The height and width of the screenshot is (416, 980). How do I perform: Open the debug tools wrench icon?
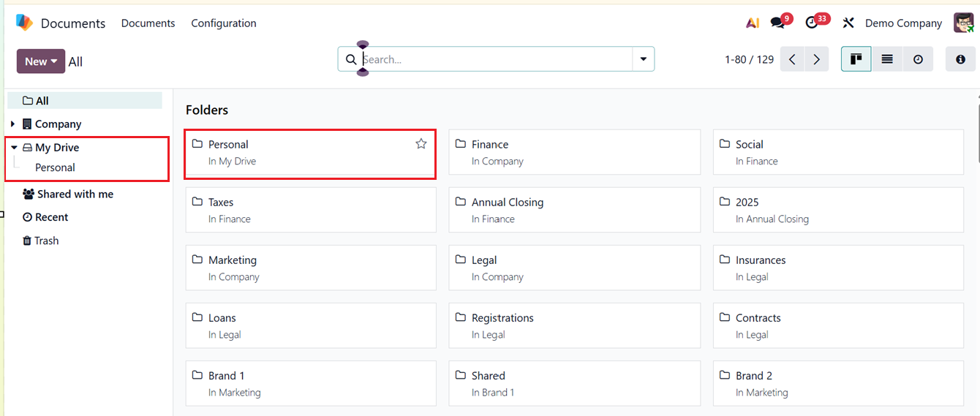click(x=848, y=23)
